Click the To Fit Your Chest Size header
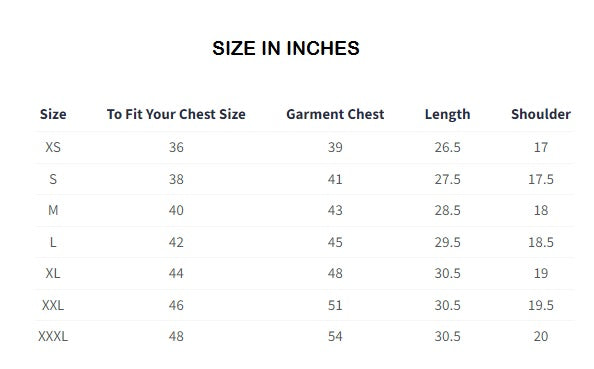The width and height of the screenshot is (594, 369). (x=176, y=114)
